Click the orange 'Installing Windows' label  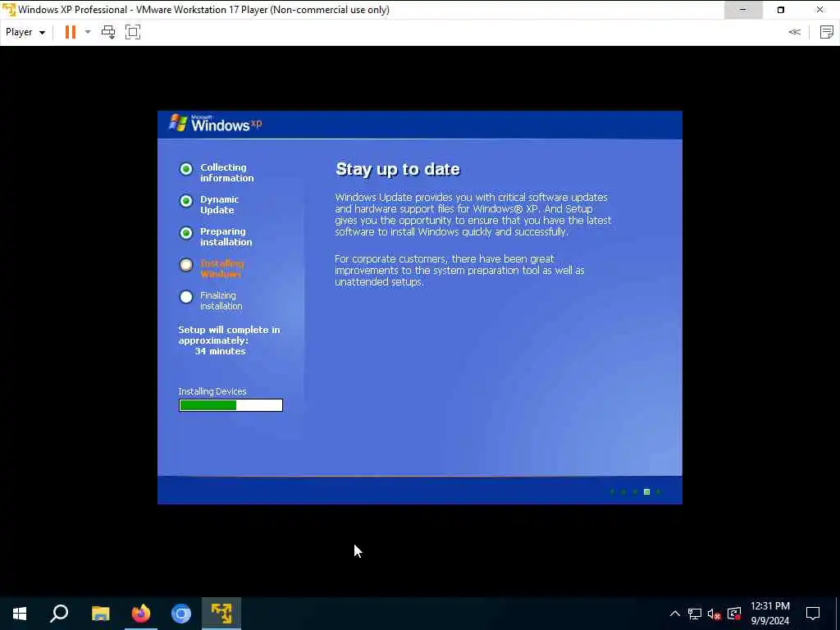[x=221, y=268]
